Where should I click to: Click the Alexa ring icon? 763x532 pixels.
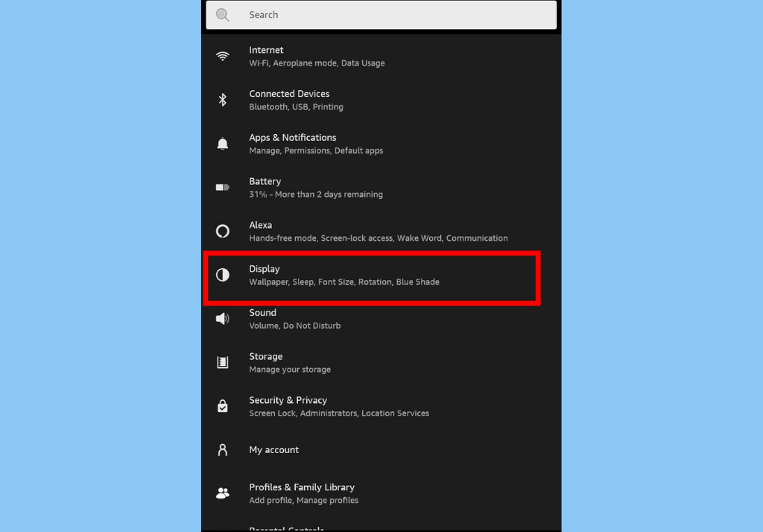222,231
